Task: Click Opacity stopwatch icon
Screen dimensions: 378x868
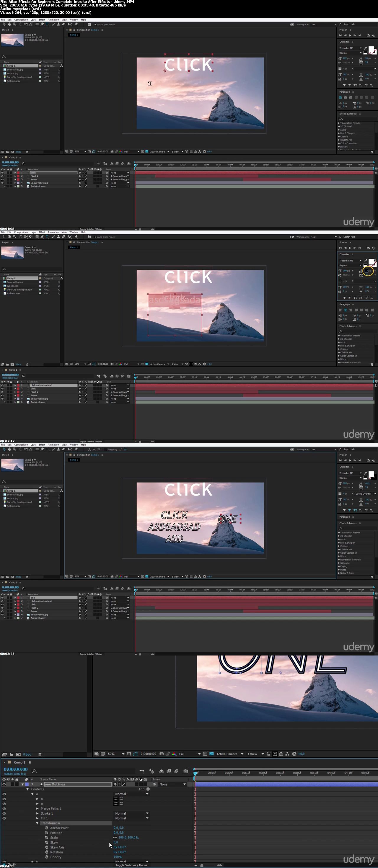Action: [47, 857]
